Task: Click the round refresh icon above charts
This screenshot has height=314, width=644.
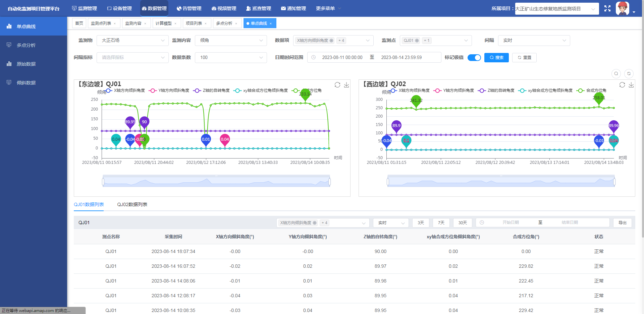Action: 629,74
